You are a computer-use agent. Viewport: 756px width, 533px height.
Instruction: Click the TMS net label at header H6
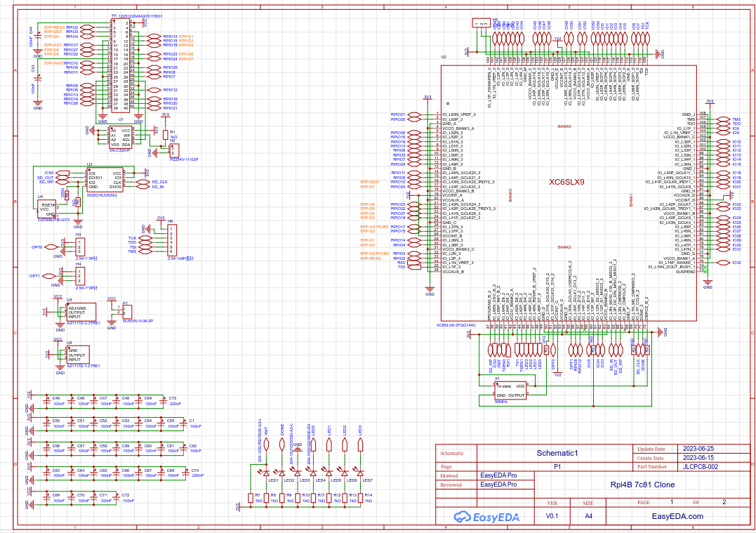coord(132,251)
